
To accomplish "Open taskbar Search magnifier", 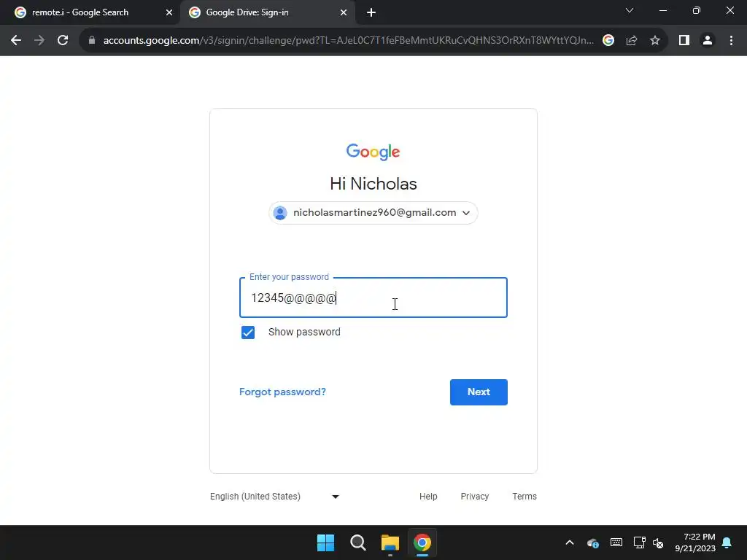I will [357, 542].
